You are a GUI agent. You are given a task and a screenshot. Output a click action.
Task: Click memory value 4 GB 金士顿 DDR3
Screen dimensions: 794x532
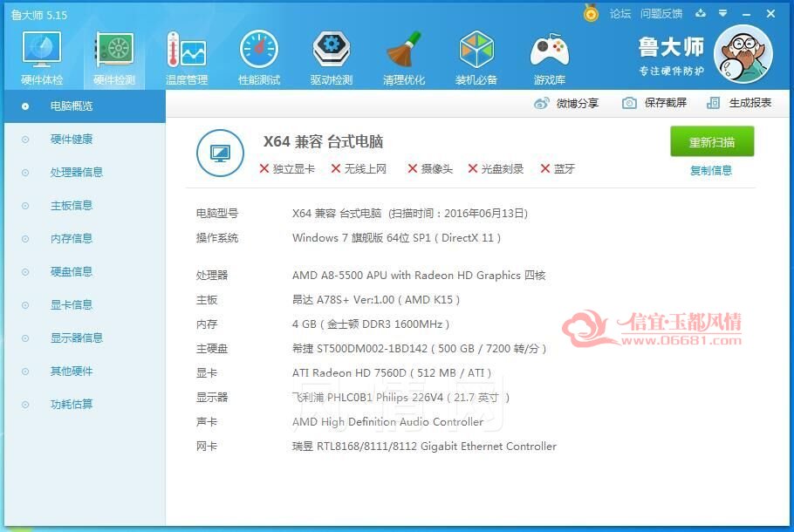click(x=371, y=324)
